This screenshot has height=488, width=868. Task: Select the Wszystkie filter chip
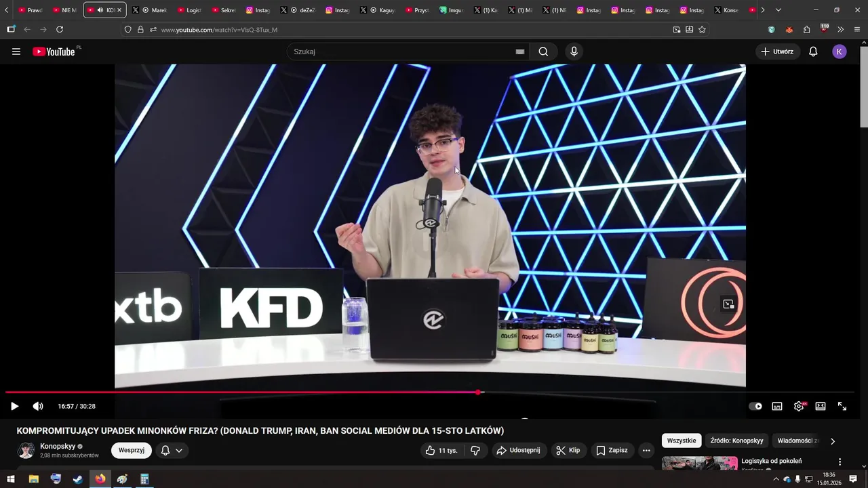(x=682, y=441)
